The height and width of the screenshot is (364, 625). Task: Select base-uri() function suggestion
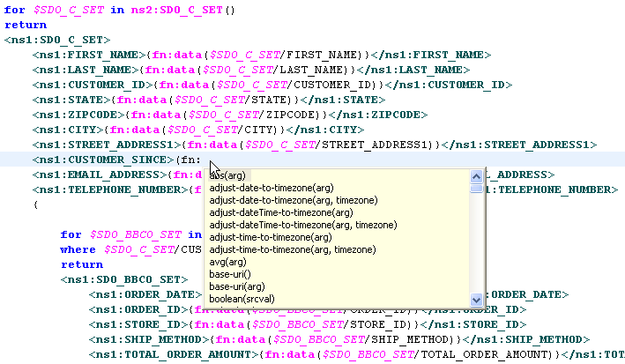coord(230,274)
